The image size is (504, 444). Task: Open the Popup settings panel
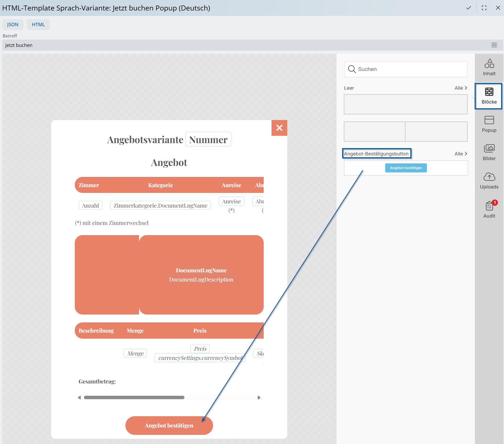[x=489, y=124]
